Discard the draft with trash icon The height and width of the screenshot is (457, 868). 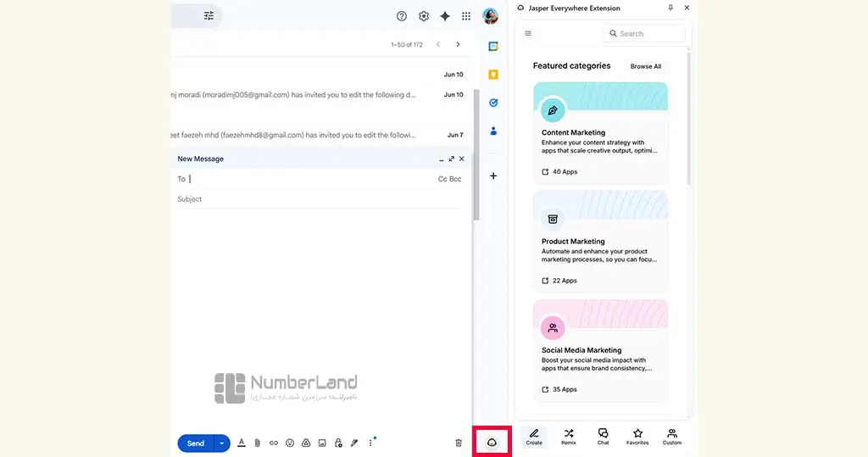coord(459,443)
